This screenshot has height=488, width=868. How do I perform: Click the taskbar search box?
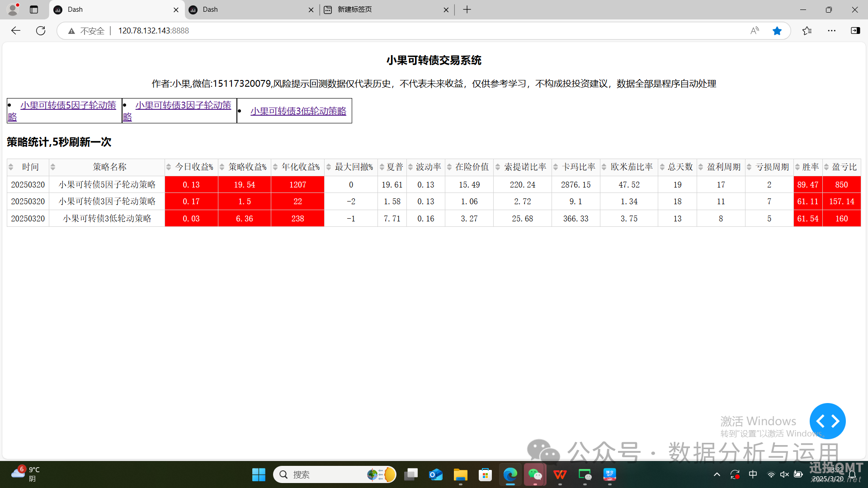(x=335, y=474)
